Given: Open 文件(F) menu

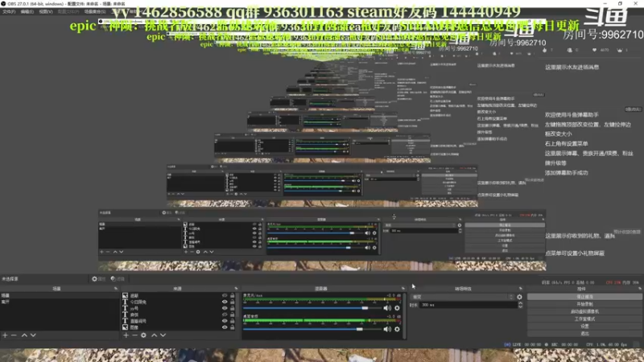Looking at the screenshot, I should coord(9,11).
